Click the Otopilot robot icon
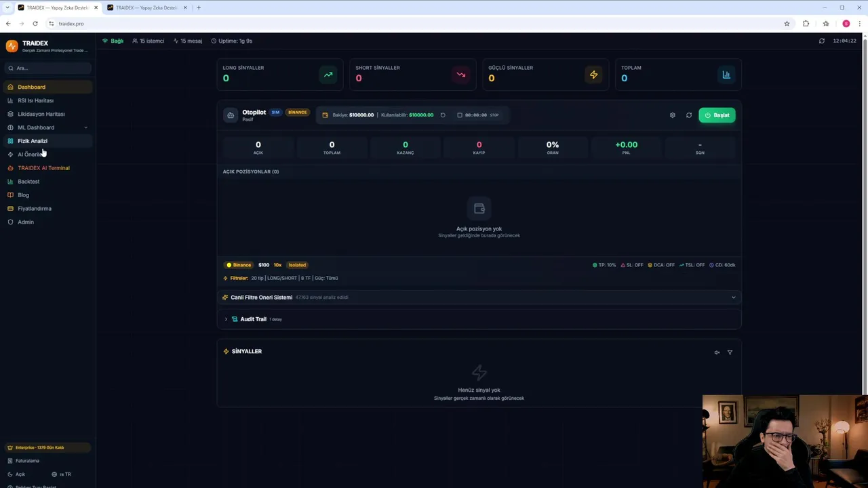The height and width of the screenshot is (488, 868). pos(231,115)
